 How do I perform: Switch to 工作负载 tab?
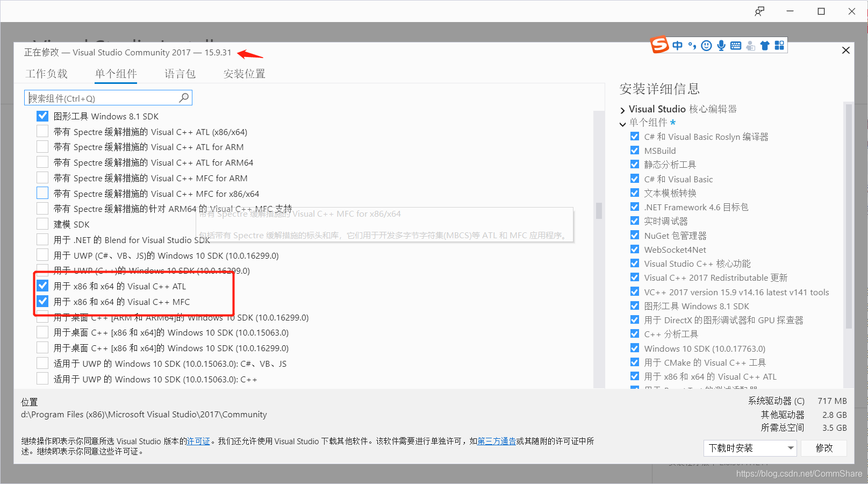(47, 74)
